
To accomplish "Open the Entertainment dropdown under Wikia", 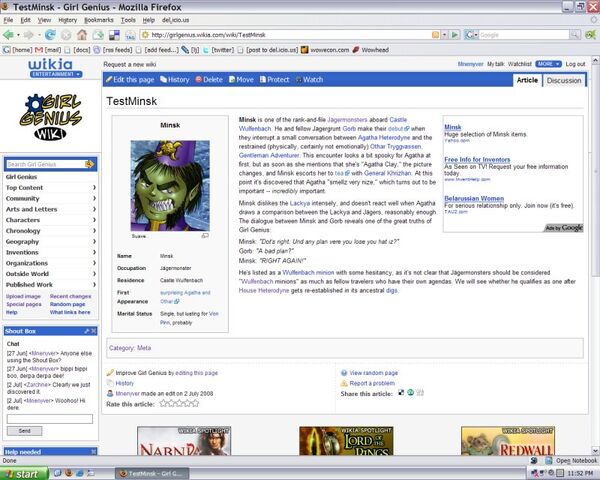I will (x=56, y=74).
